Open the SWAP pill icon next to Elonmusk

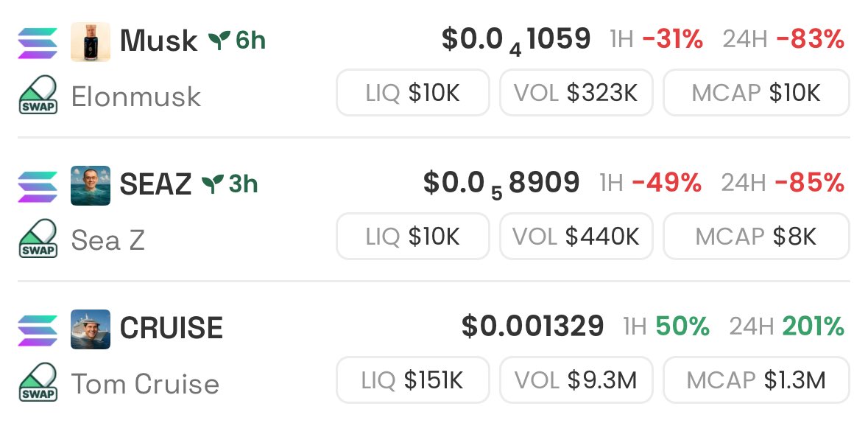pyautogui.click(x=38, y=95)
